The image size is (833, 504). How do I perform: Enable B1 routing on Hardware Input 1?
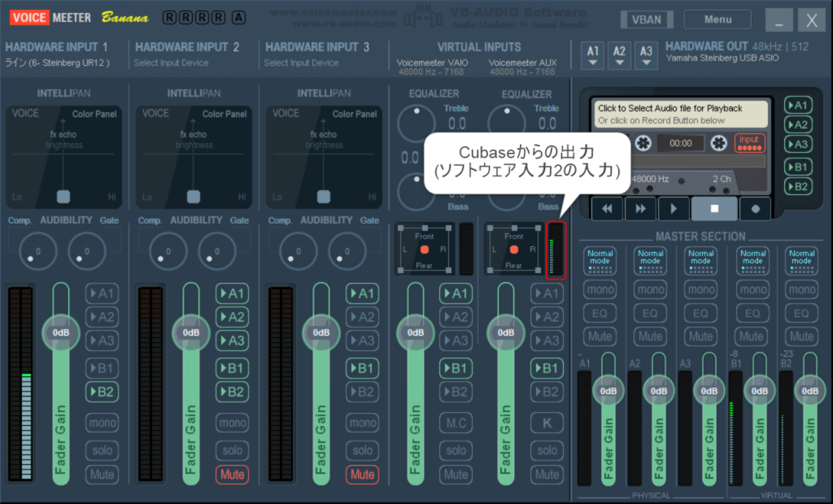102,368
